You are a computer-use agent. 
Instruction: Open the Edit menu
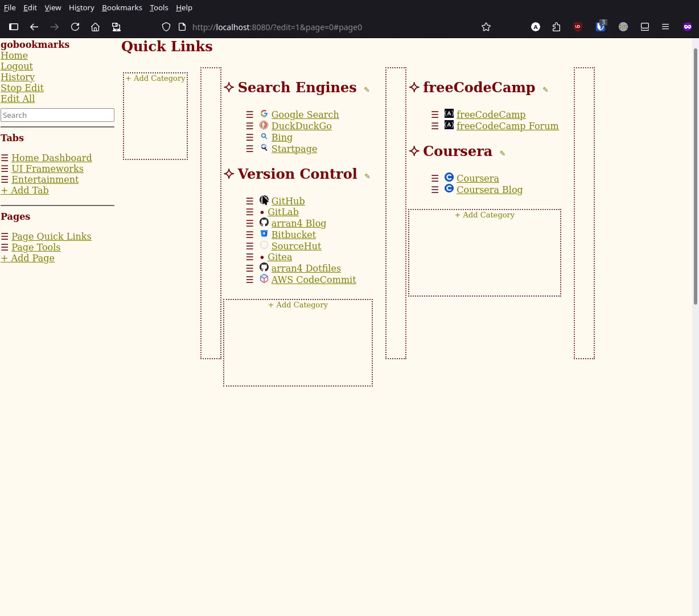pos(30,7)
